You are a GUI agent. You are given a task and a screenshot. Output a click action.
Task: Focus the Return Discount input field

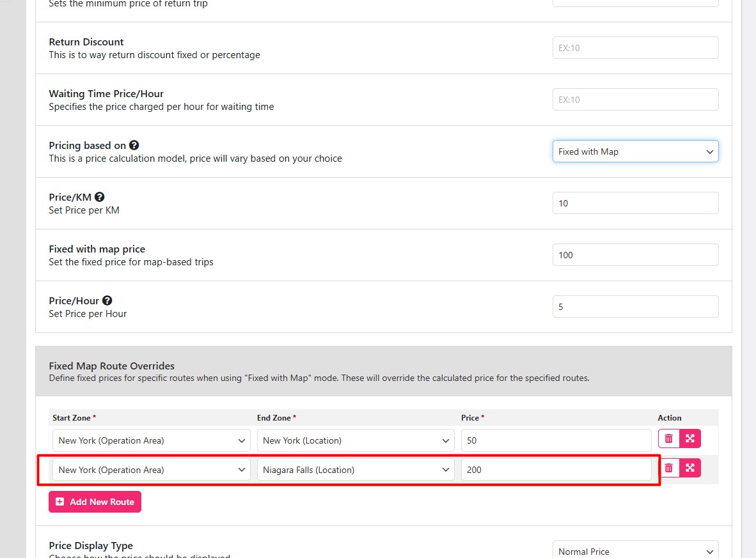635,48
